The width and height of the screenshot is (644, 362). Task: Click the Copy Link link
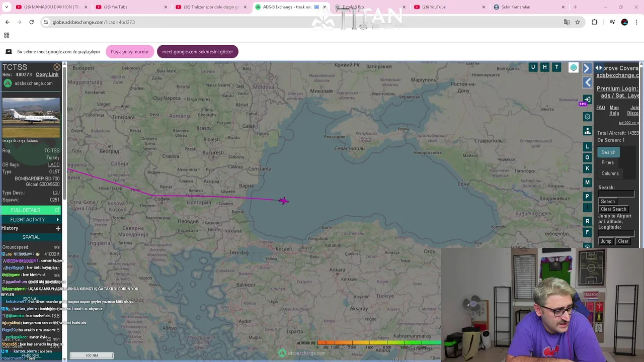click(47, 74)
